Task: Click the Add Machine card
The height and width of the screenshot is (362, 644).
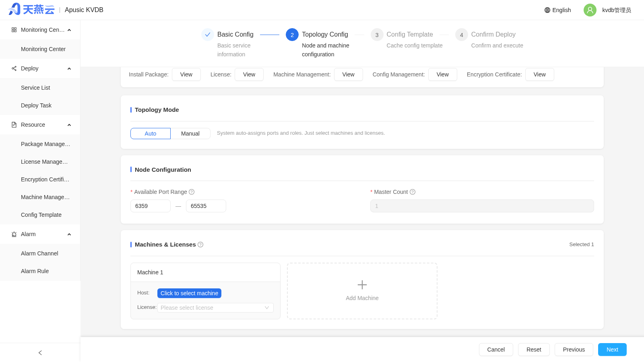Action: pos(362,291)
